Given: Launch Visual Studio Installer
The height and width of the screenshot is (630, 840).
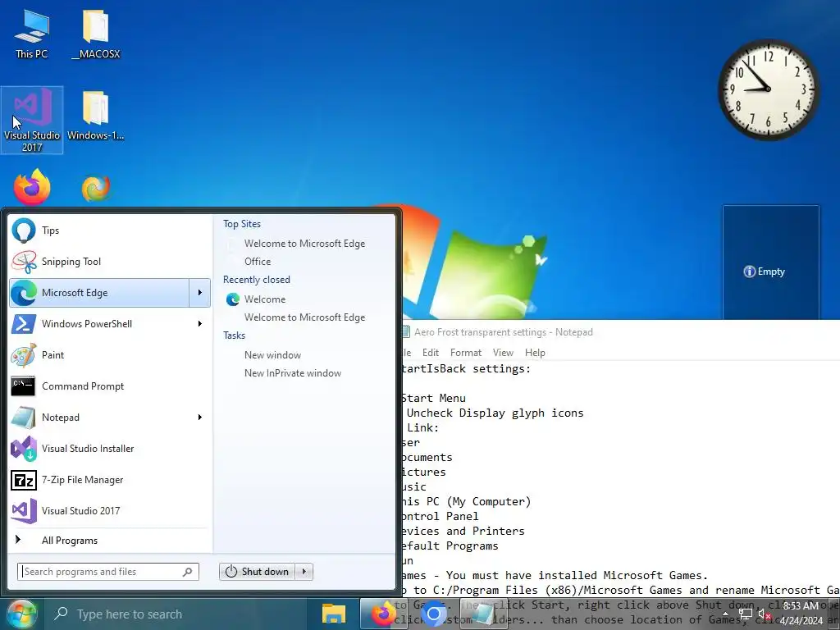Looking at the screenshot, I should (110, 449).
